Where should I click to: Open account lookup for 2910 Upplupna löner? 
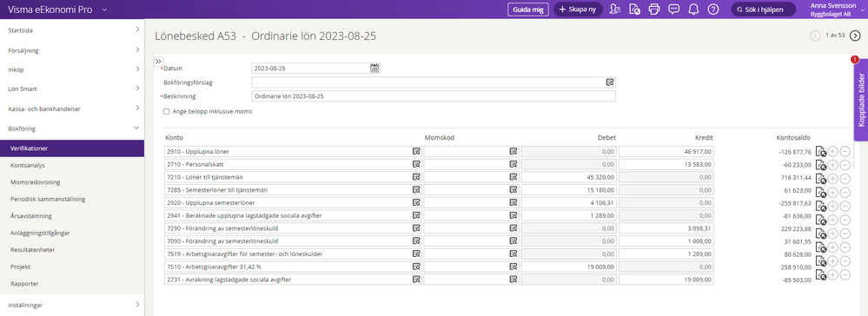click(x=416, y=151)
